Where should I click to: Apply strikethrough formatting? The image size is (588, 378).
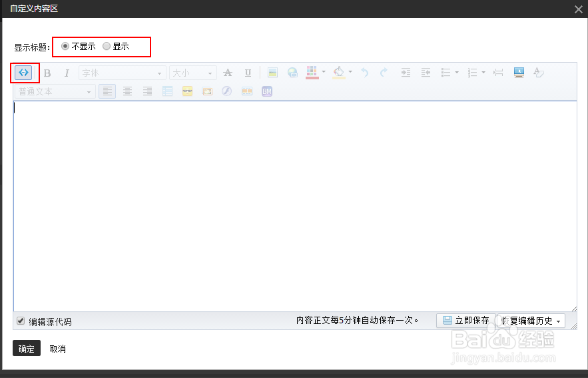click(x=228, y=73)
